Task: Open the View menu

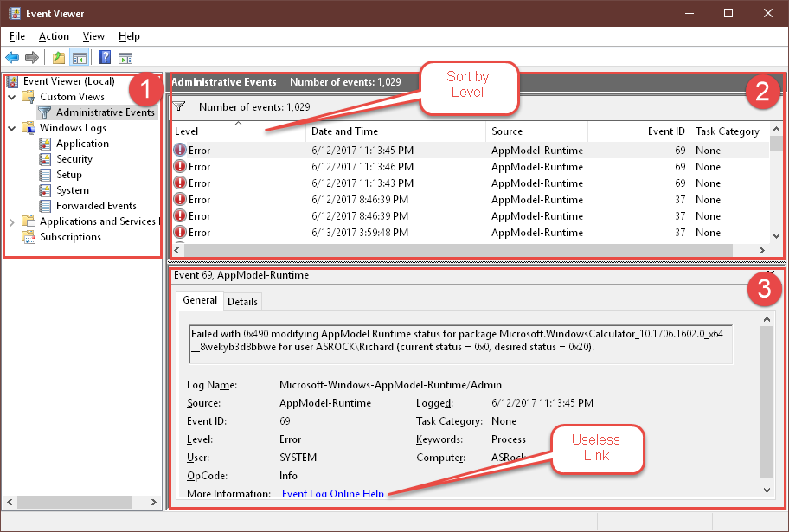Action: pos(93,36)
